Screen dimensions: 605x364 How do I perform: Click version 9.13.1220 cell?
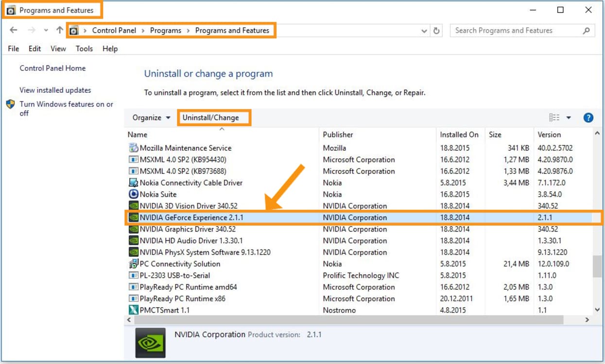553,252
